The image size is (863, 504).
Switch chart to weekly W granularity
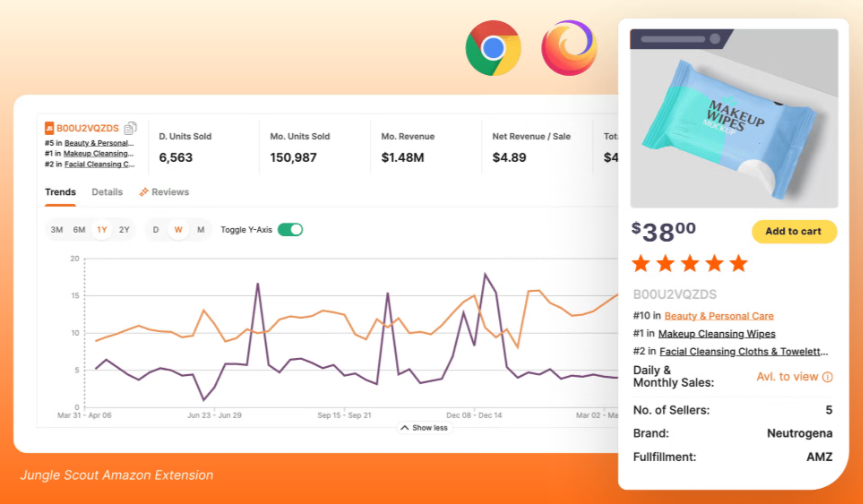pos(178,230)
